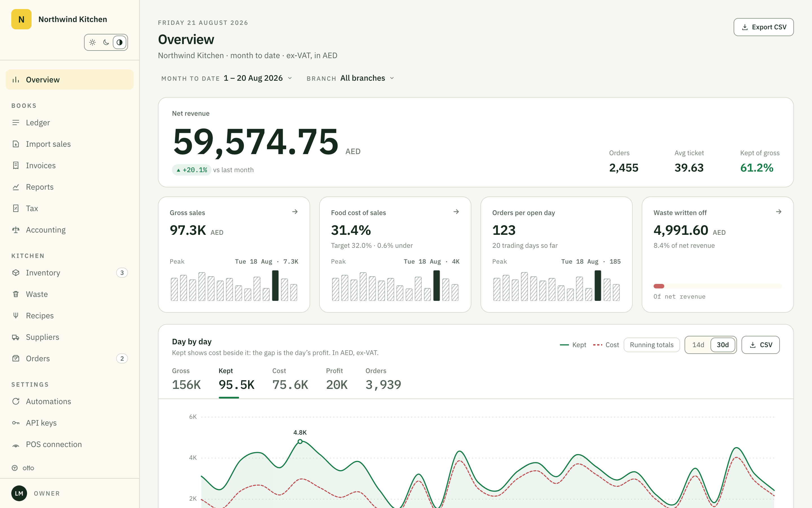Click the 4.8K peak point marker
This screenshot has height=508, width=812.
(300, 441)
